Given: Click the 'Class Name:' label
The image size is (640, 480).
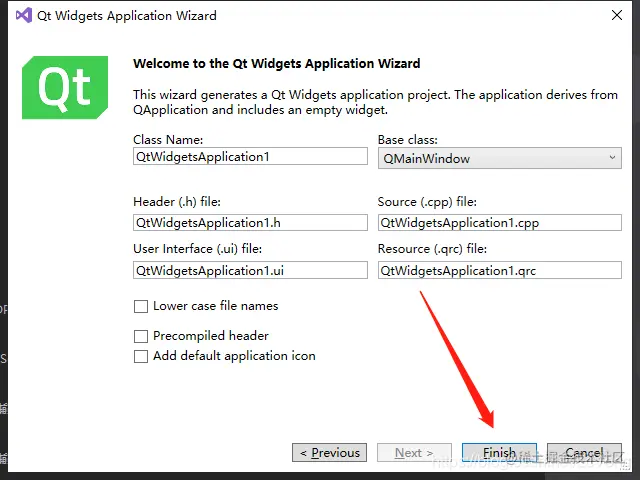Looking at the screenshot, I should tap(168, 140).
